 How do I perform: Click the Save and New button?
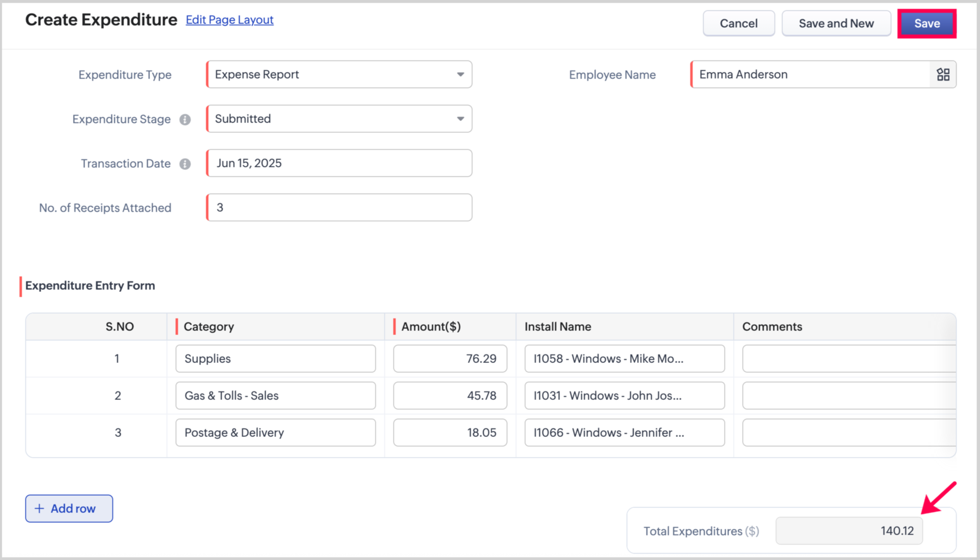pyautogui.click(x=836, y=23)
